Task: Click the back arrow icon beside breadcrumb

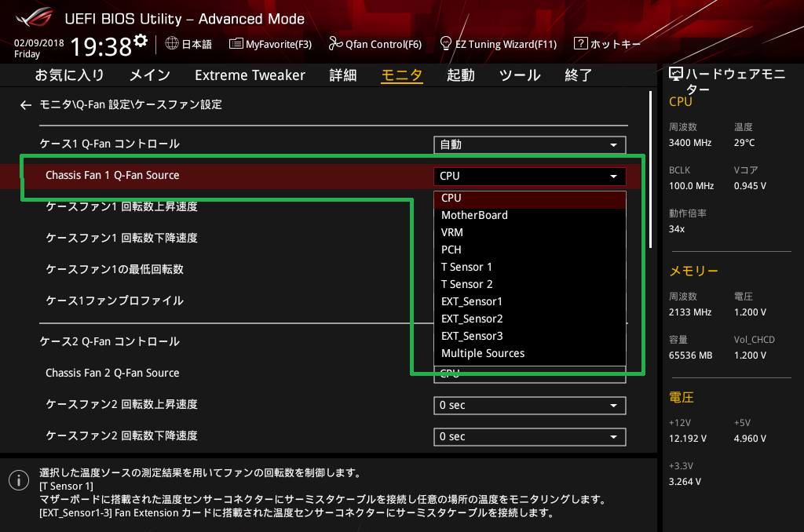Action: tap(26, 105)
